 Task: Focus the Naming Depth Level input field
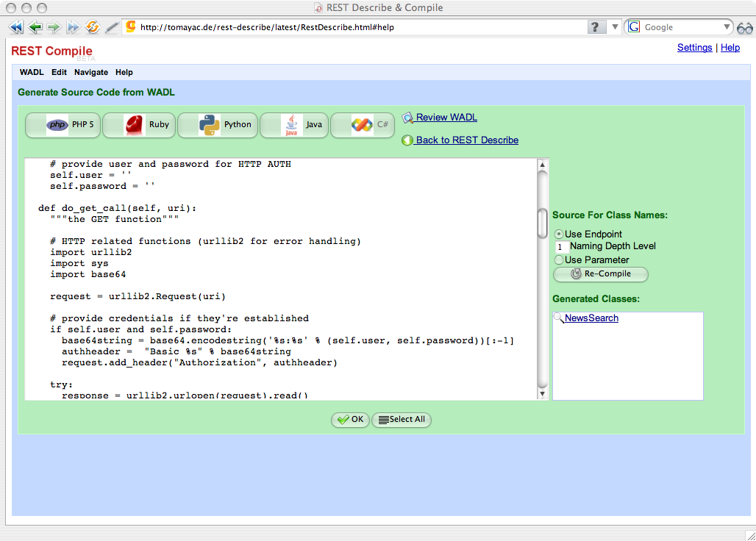(561, 247)
